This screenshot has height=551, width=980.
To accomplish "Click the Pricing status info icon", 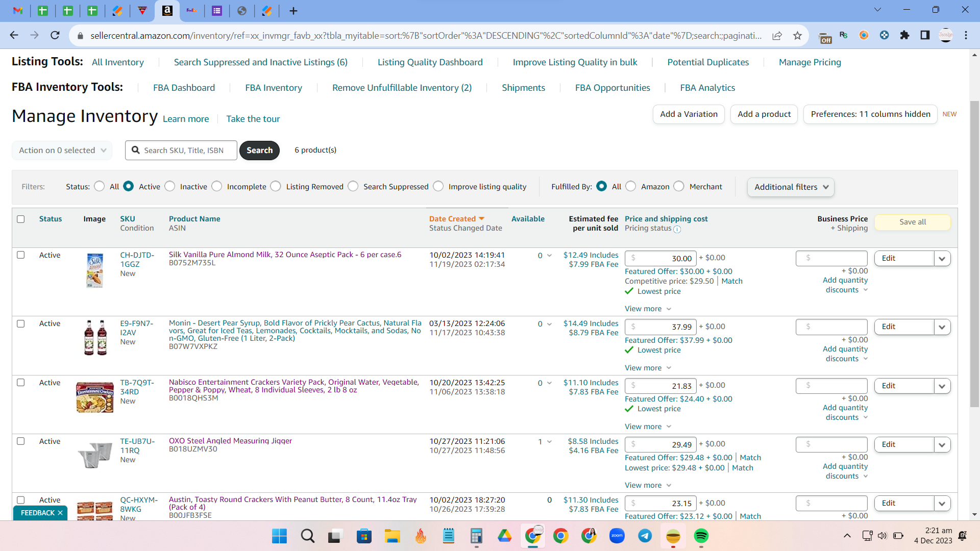I will [677, 229].
